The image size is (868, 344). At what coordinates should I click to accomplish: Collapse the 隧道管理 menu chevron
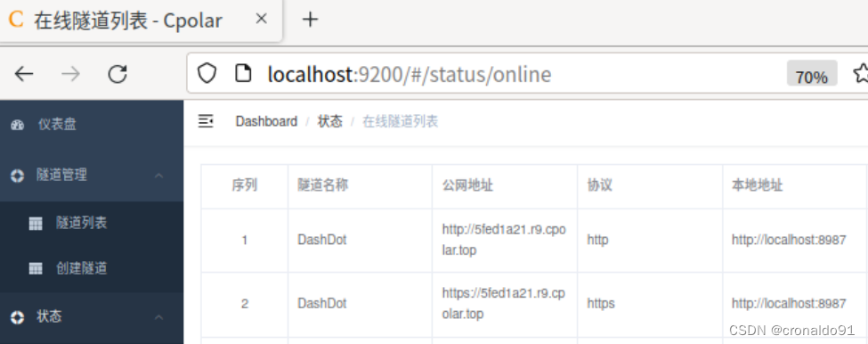158,176
